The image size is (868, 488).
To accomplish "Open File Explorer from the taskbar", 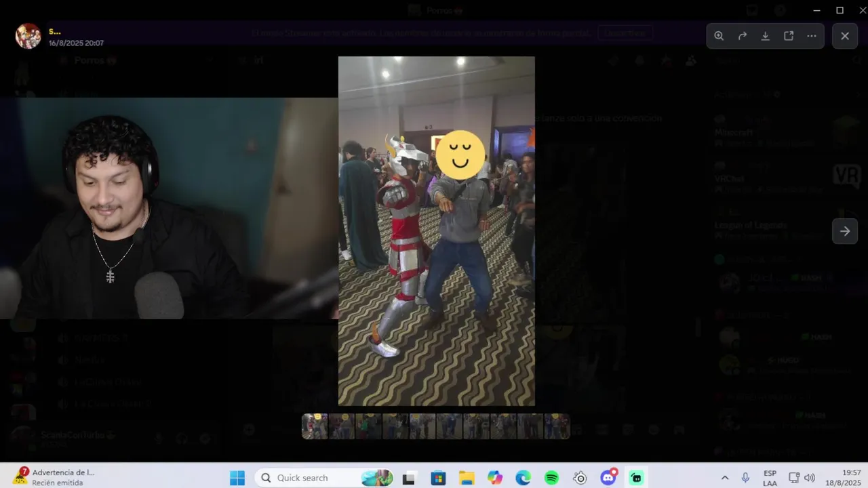I will pos(467,478).
